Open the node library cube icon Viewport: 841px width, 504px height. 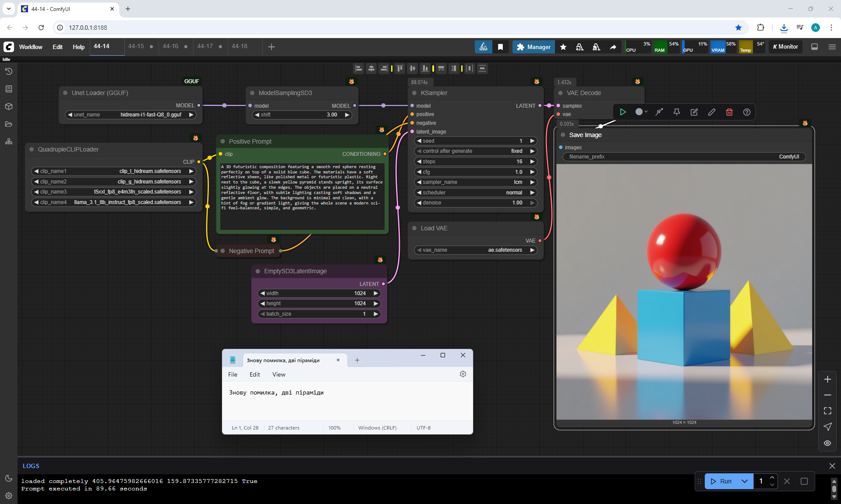pos(9,106)
